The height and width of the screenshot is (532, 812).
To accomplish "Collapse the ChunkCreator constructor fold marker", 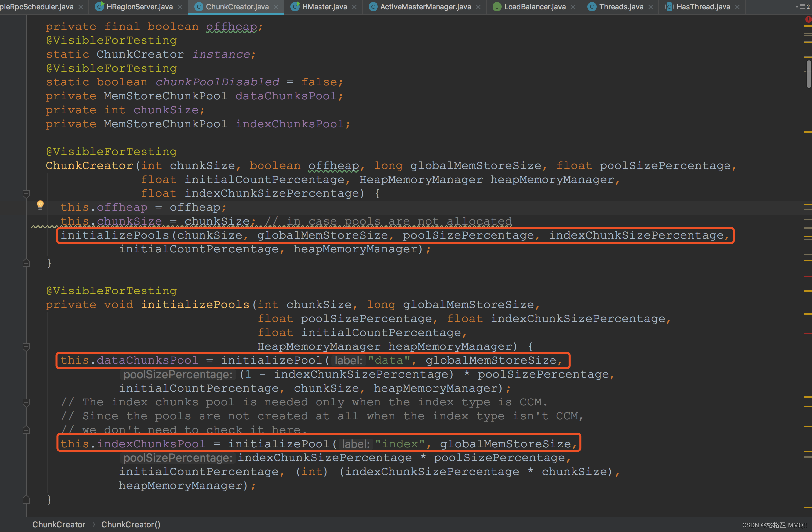I will pyautogui.click(x=26, y=194).
